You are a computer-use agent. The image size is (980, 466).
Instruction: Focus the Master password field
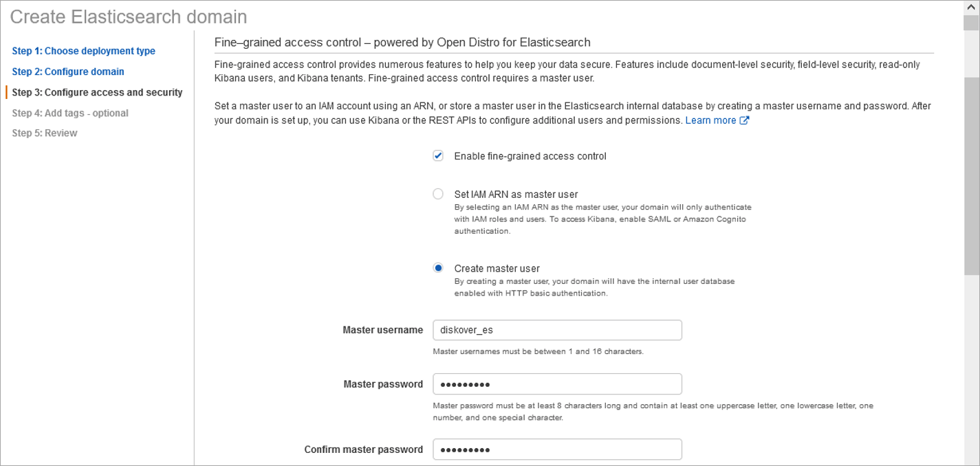557,384
